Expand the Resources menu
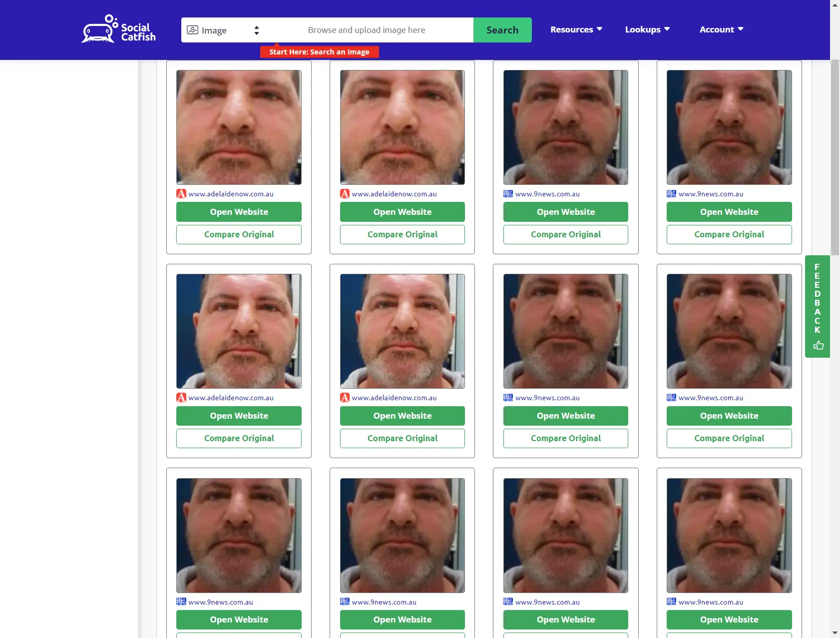The image size is (840, 638). point(576,29)
